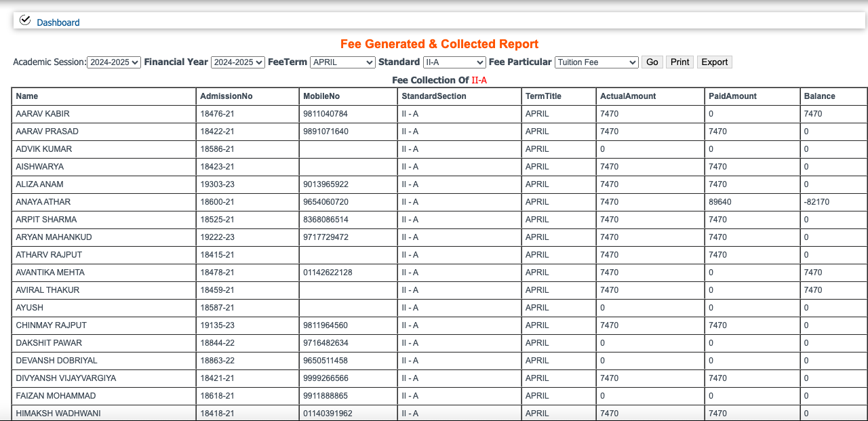Select the name FAIZAN MOHAMMAD
The height and width of the screenshot is (421, 868).
[56, 396]
